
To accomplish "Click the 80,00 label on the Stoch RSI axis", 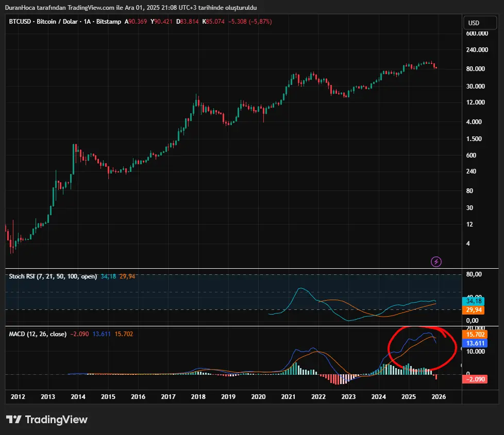I will [474, 274].
